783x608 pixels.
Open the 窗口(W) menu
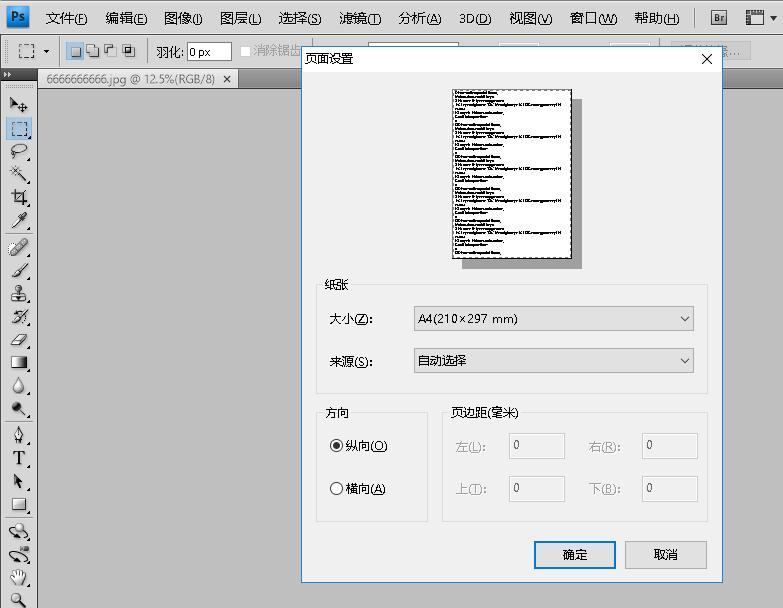pos(593,18)
